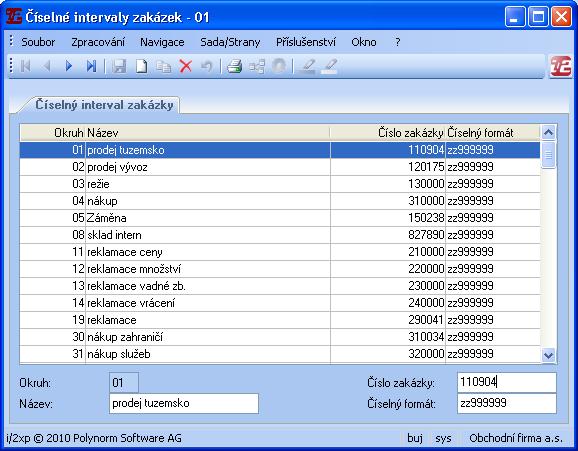Click the undo arrow toolbar icon
578x451 pixels.
click(207, 66)
